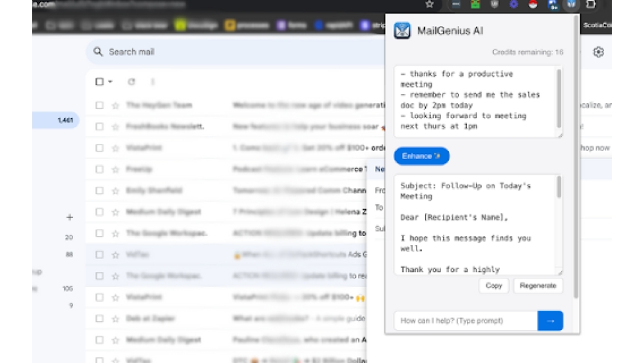Image resolution: width=644 pixels, height=363 pixels.
Task: Star the Deb at Zapier email
Action: pos(115,319)
